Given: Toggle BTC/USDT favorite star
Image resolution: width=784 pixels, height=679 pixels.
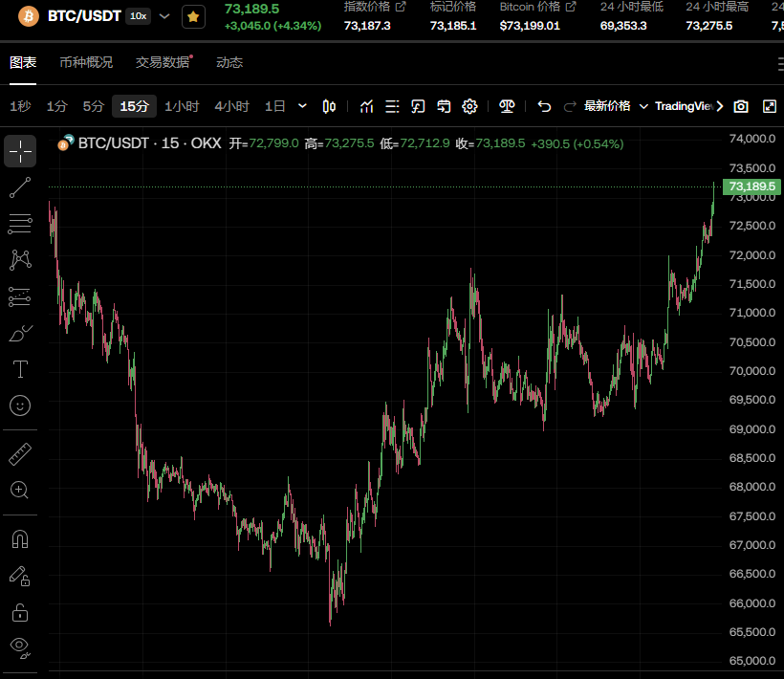Looking at the screenshot, I should pyautogui.click(x=193, y=16).
